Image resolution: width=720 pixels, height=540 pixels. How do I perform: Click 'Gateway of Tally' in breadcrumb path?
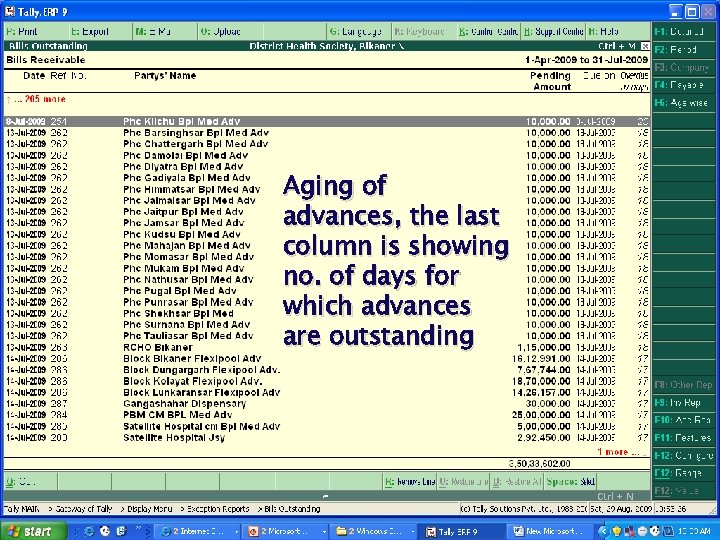pyautogui.click(x=84, y=509)
